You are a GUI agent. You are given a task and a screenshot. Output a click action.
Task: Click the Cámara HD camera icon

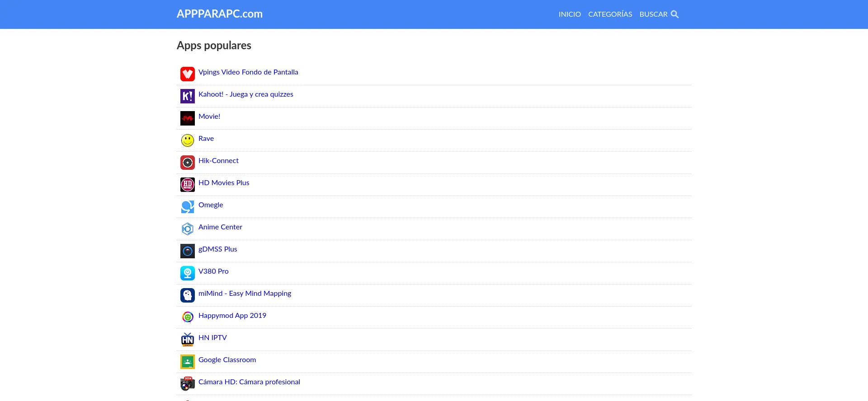[x=188, y=384]
